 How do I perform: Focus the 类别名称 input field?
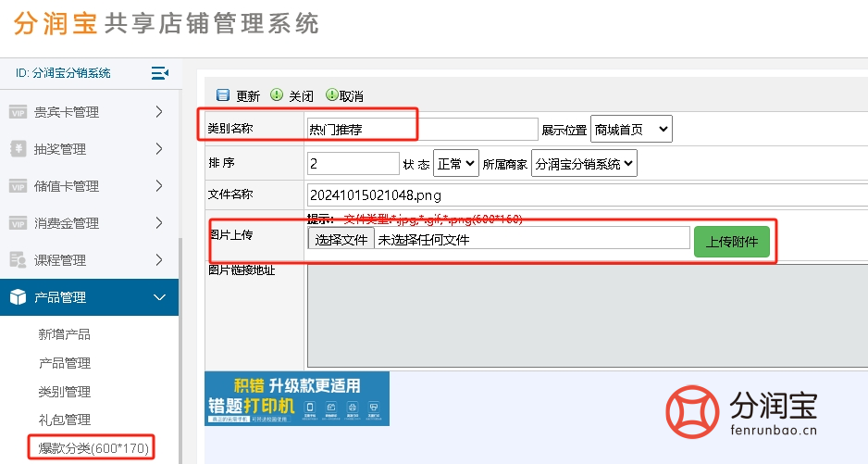(x=422, y=129)
